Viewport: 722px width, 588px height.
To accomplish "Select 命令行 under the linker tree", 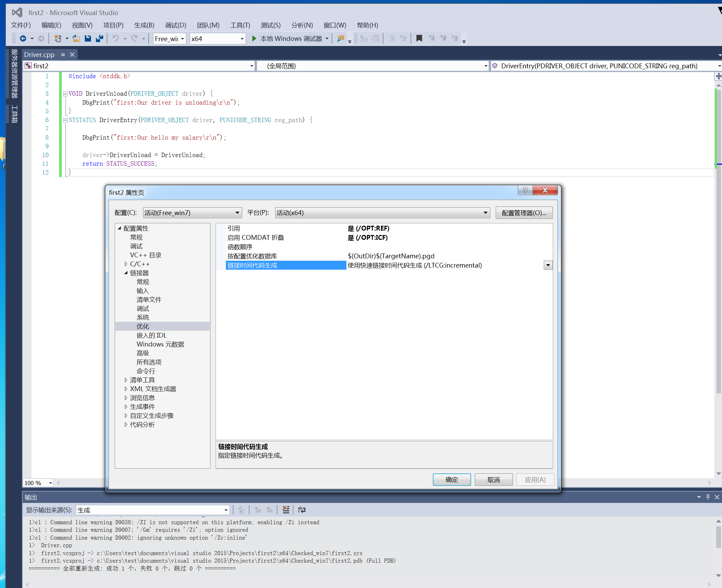I will (146, 371).
